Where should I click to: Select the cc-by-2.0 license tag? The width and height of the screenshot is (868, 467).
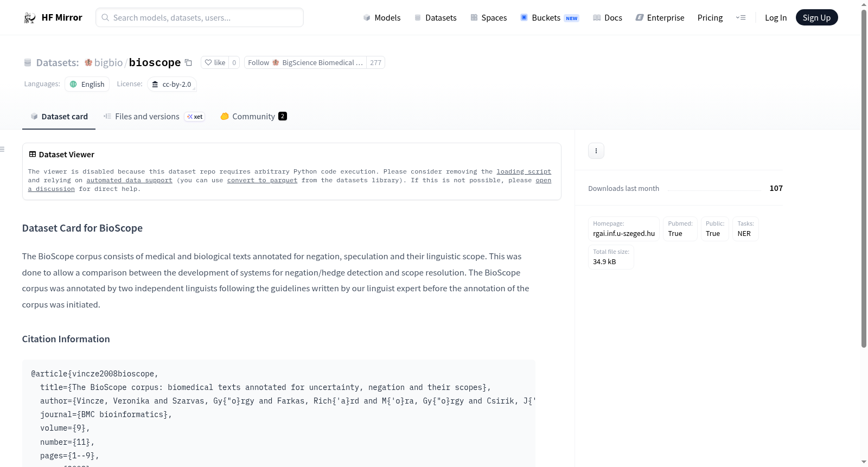(x=172, y=84)
